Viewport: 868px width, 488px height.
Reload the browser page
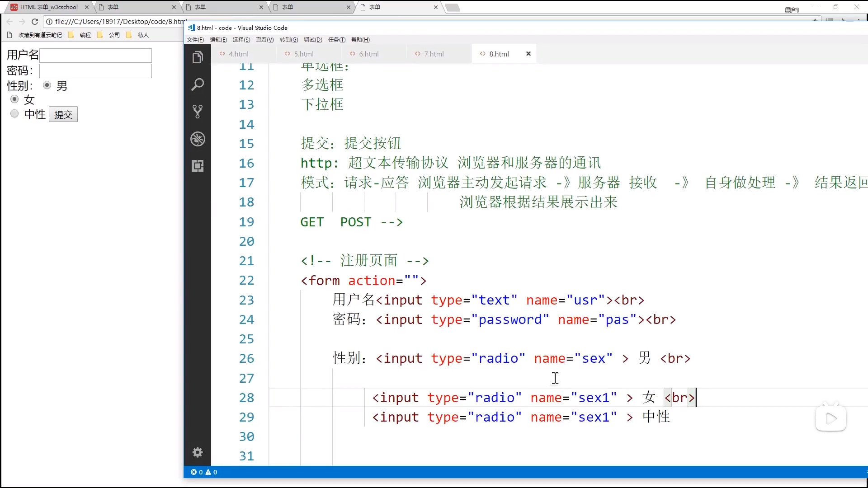[35, 21]
